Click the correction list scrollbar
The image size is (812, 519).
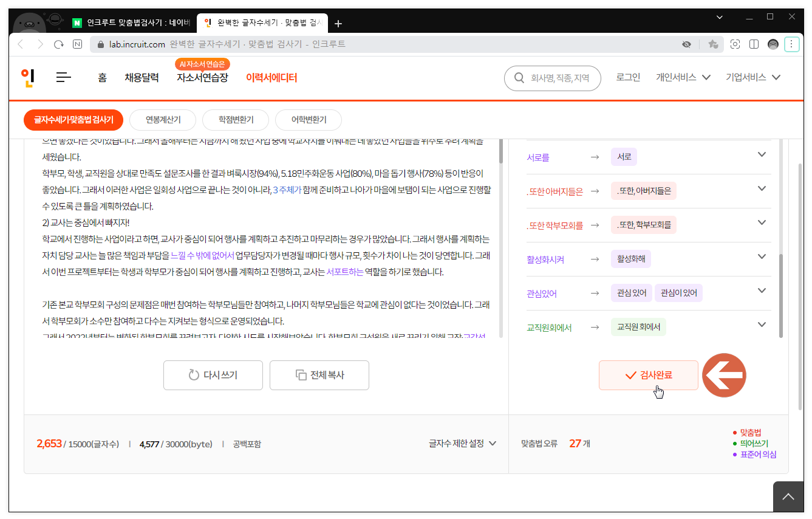(781, 295)
